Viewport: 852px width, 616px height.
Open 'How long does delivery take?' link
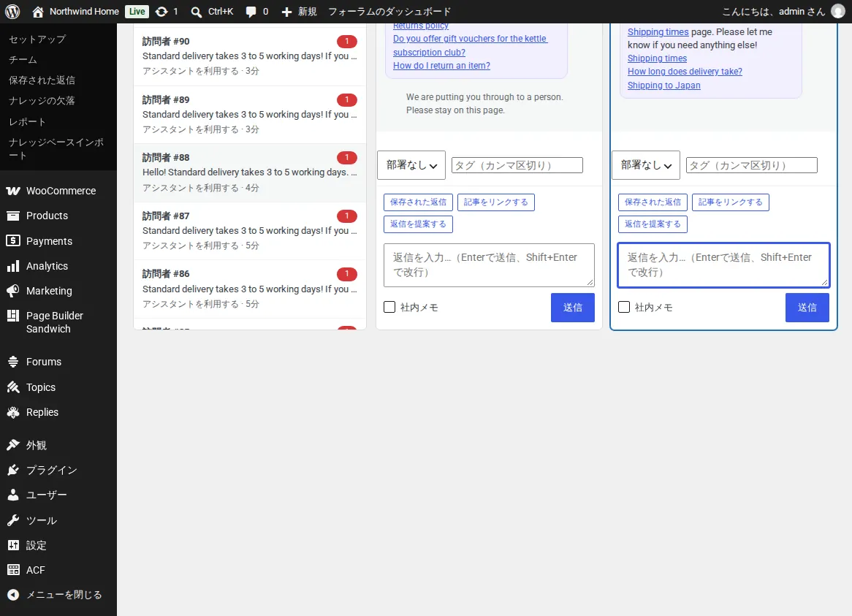685,72
